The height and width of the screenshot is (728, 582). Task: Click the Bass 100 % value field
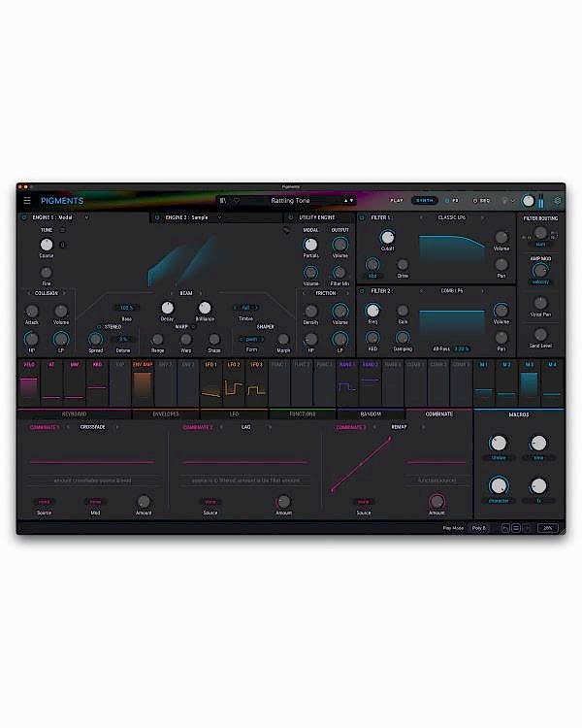point(127,308)
